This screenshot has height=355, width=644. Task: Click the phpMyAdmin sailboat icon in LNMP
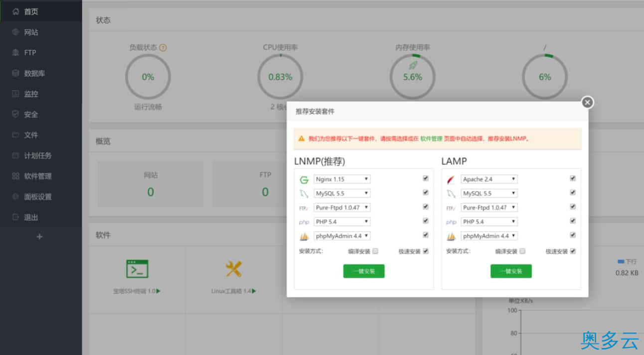304,237
